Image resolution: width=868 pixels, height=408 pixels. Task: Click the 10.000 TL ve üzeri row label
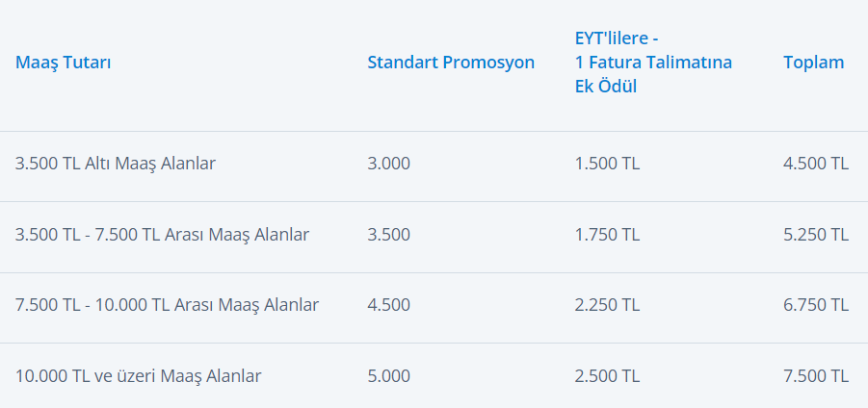(138, 376)
